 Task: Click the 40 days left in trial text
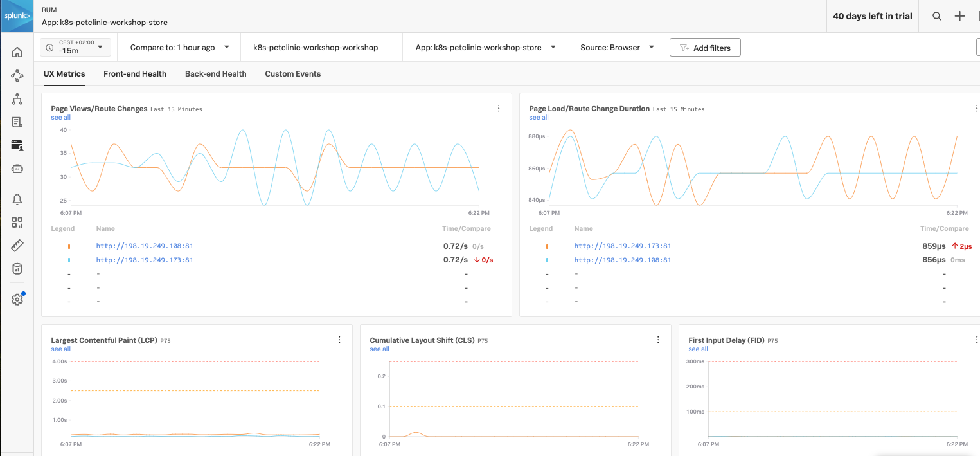coord(873,16)
